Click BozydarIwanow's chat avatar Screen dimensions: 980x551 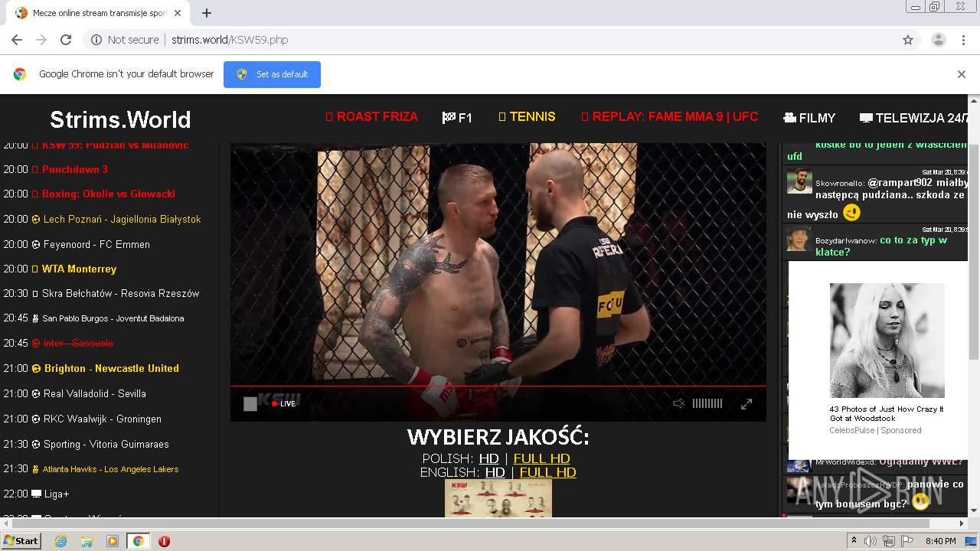(x=799, y=239)
